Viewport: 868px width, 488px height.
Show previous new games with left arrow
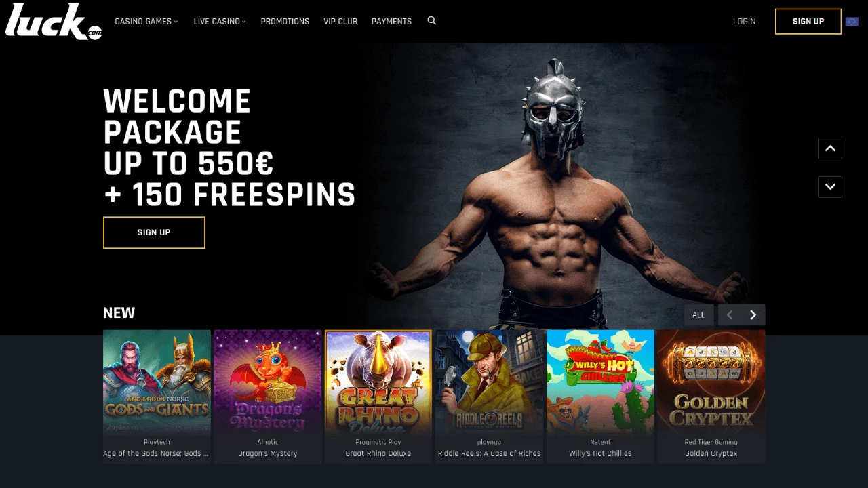click(x=730, y=314)
